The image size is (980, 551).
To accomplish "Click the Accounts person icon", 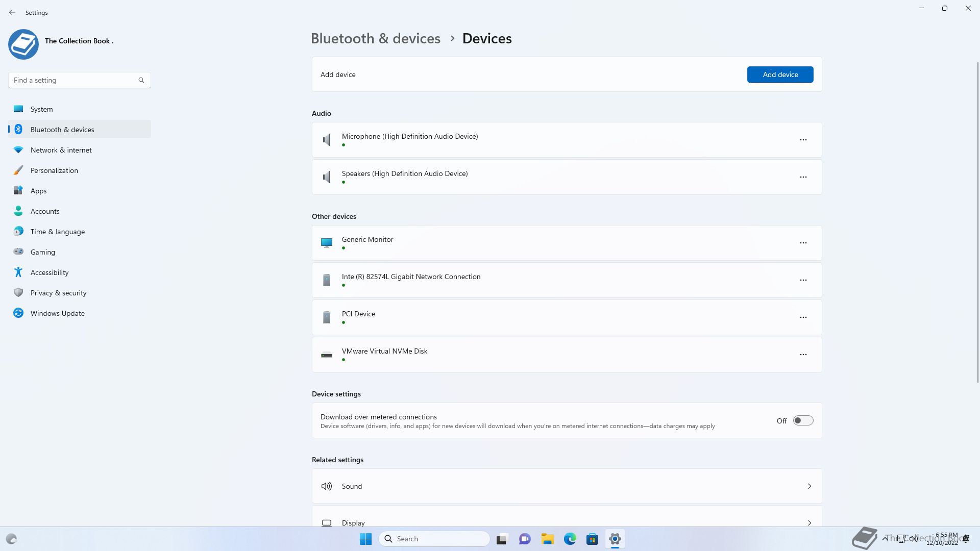I will [x=18, y=211].
